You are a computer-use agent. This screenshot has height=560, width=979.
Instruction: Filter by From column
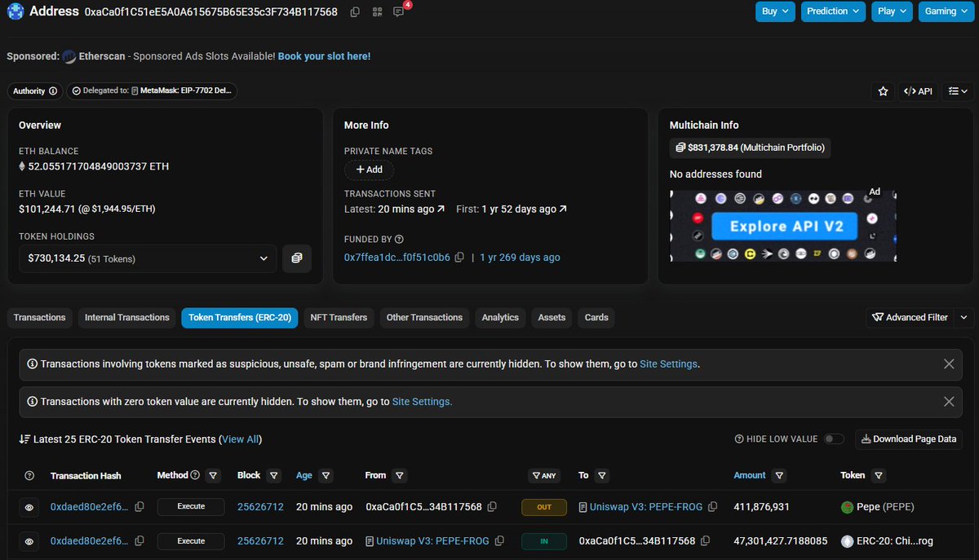[x=400, y=476]
